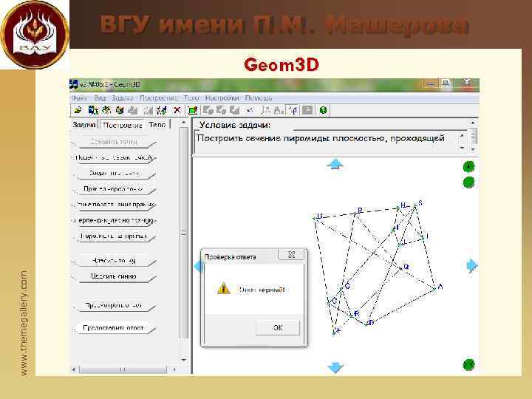Click the toolbar icon just left of the red X
This screenshot has height=399, width=532.
tap(162, 110)
